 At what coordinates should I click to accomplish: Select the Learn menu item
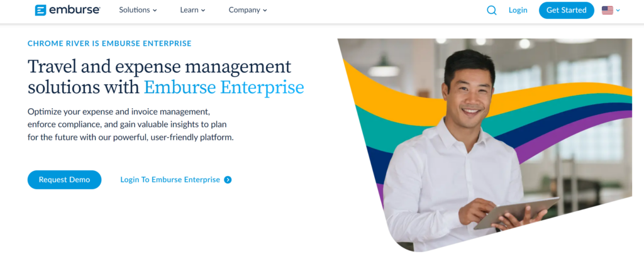189,10
